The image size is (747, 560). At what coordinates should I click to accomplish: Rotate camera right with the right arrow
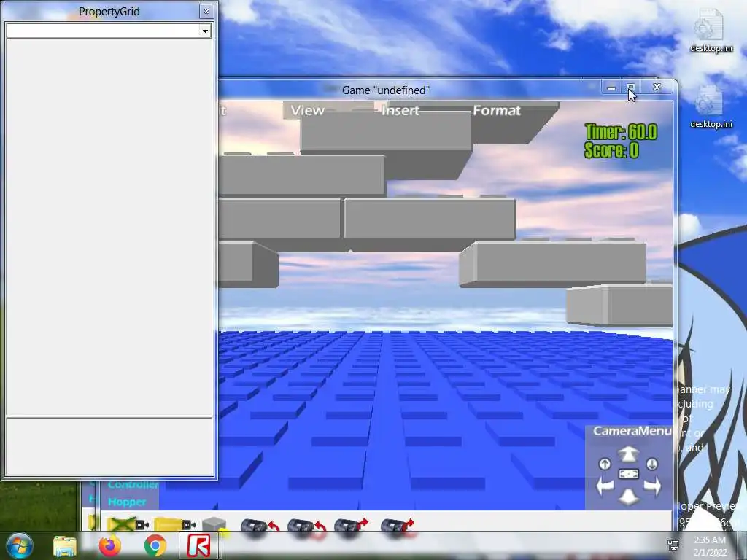click(x=652, y=486)
